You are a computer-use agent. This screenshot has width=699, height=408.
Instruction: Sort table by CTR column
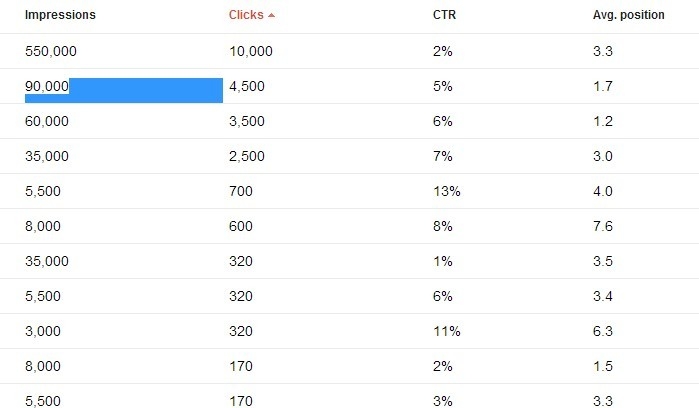pos(444,15)
